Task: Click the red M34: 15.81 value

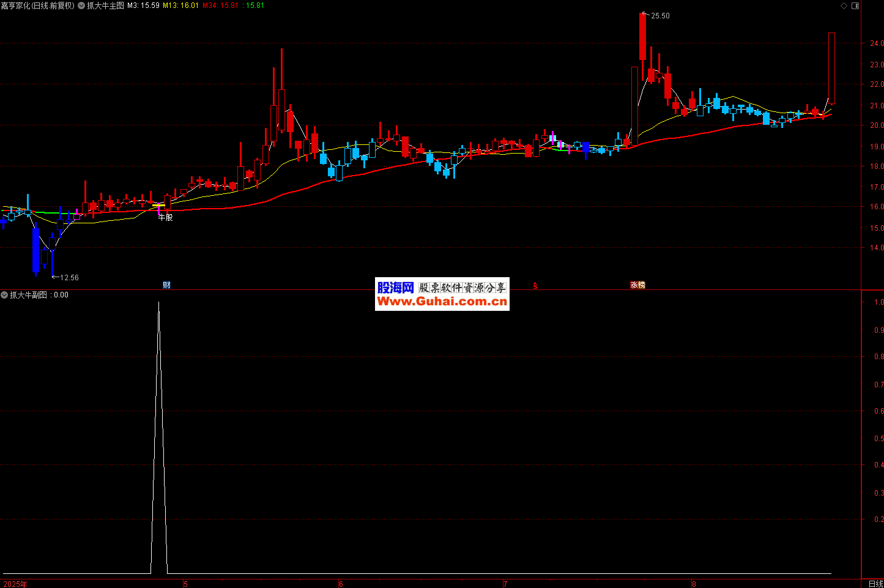Action: pyautogui.click(x=220, y=6)
